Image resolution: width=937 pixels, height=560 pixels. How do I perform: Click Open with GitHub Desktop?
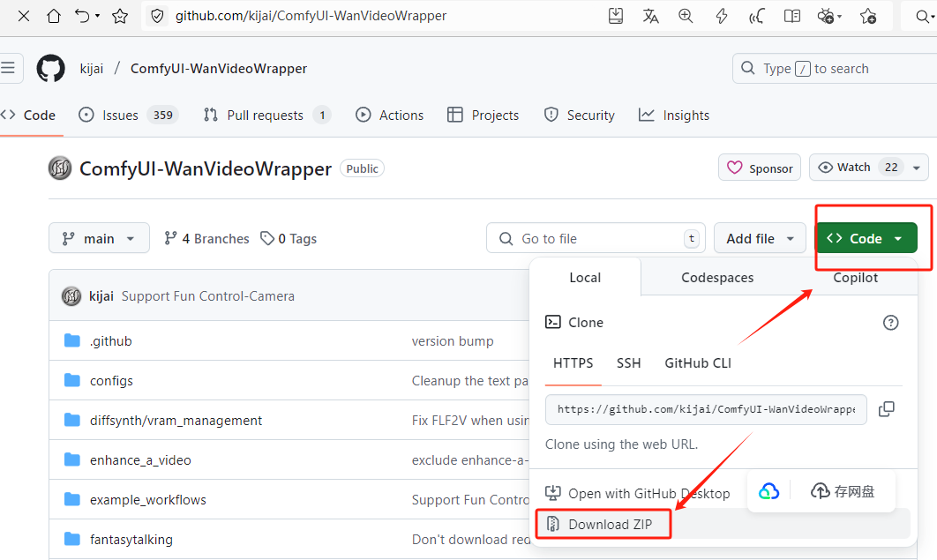point(638,493)
